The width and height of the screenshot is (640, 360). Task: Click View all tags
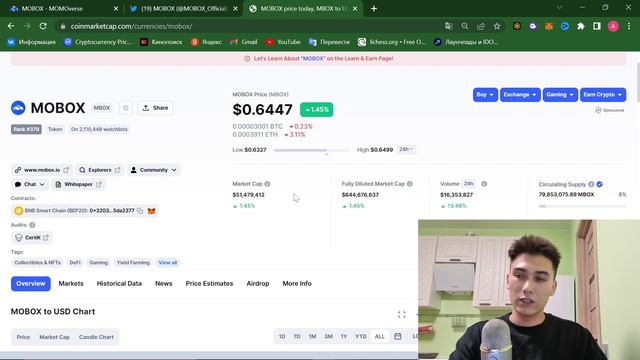point(168,262)
